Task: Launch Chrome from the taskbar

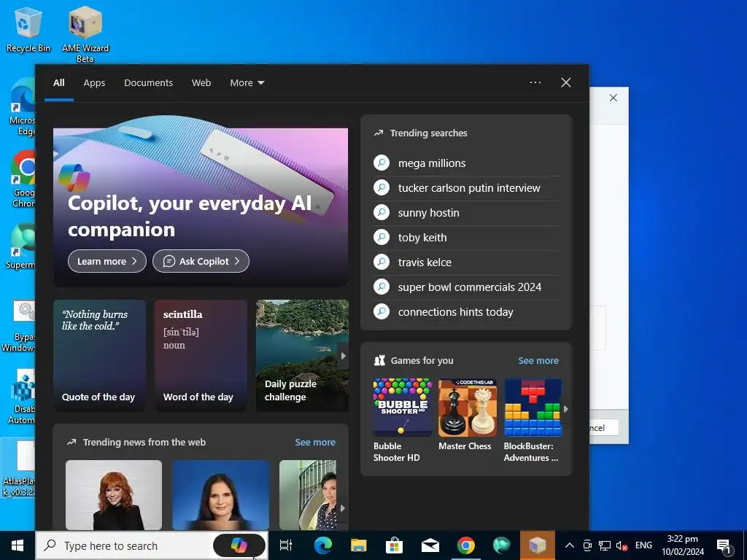Action: click(x=466, y=545)
